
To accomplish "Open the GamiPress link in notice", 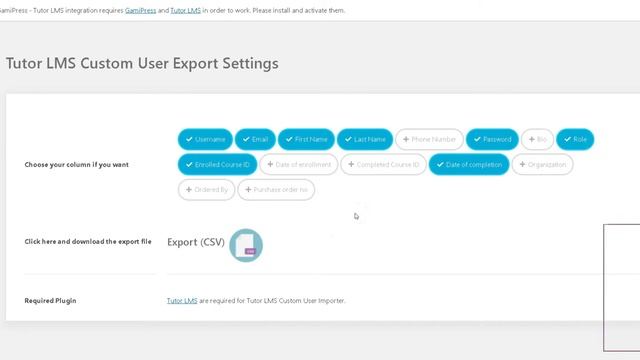I will click(x=140, y=11).
